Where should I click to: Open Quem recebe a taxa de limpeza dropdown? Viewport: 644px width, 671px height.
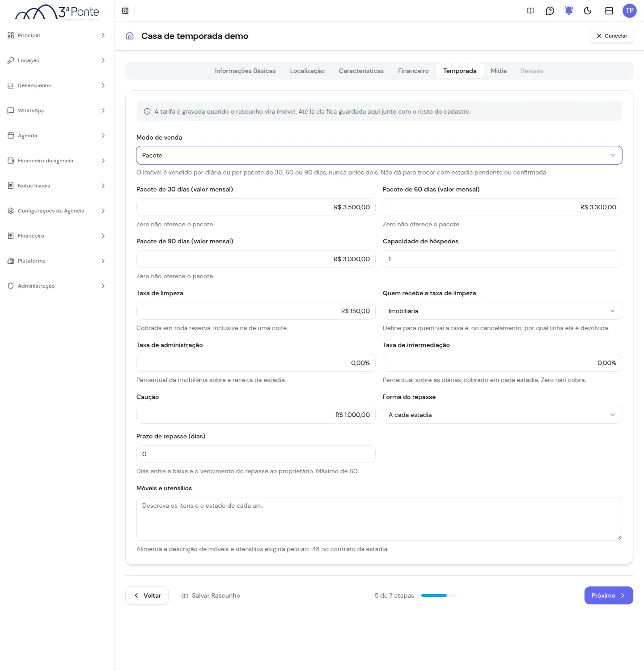(x=502, y=311)
